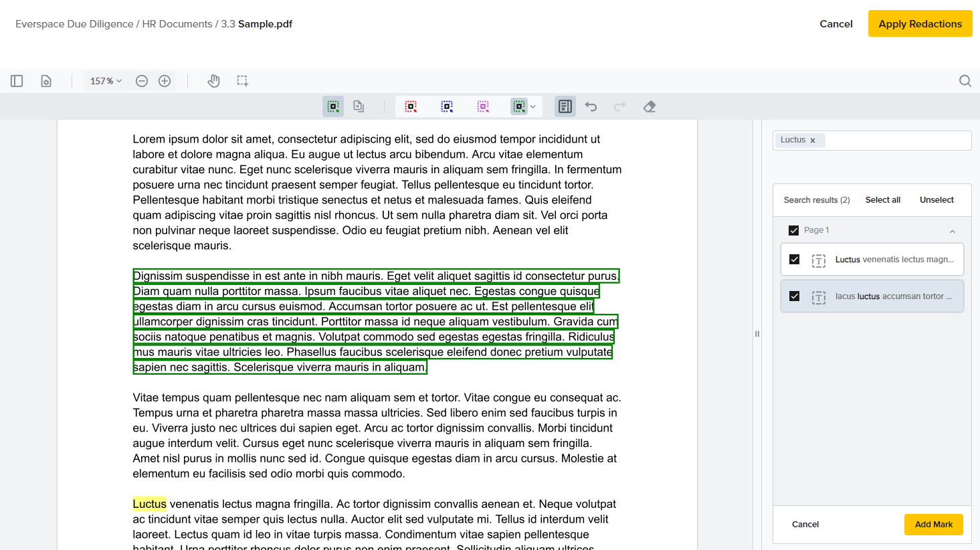This screenshot has width=980, height=550.
Task: Select the hand pan tool
Action: coord(213,80)
